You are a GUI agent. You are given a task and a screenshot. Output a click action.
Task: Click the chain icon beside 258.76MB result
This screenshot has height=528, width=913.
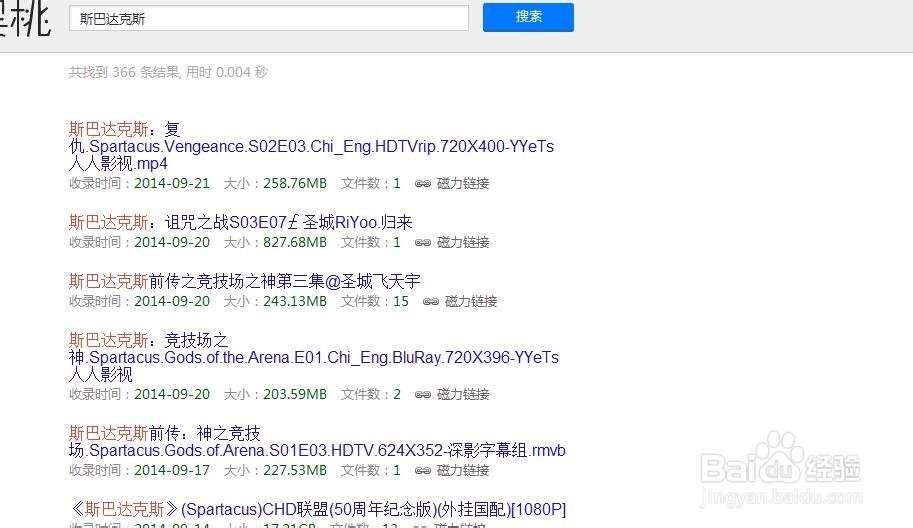(423, 184)
